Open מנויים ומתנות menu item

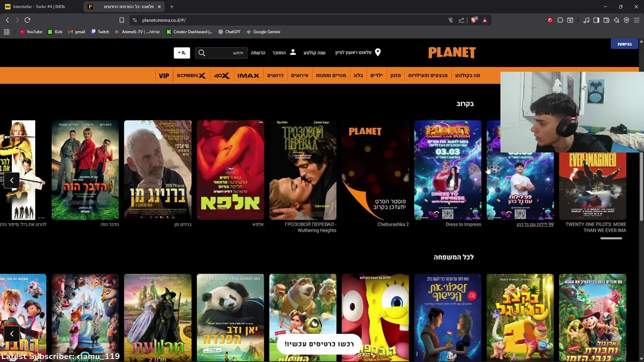click(331, 75)
